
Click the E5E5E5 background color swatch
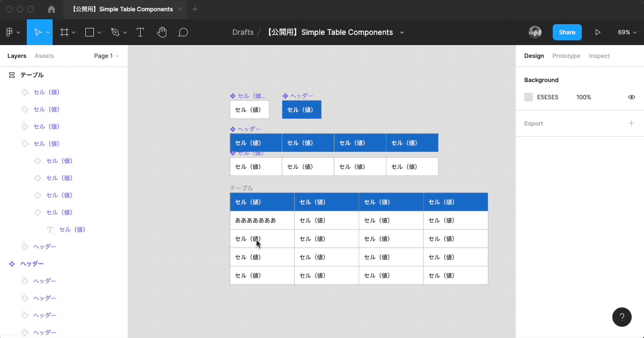click(x=529, y=97)
